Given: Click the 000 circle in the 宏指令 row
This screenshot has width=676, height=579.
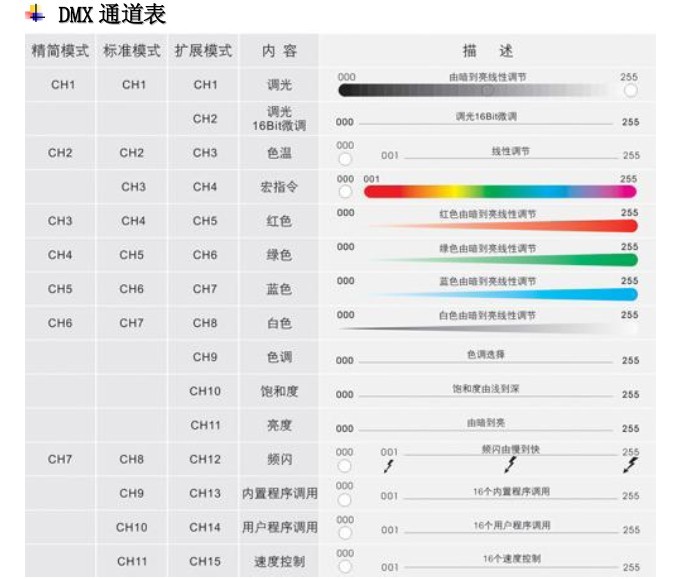Looking at the screenshot, I should pos(345,192).
